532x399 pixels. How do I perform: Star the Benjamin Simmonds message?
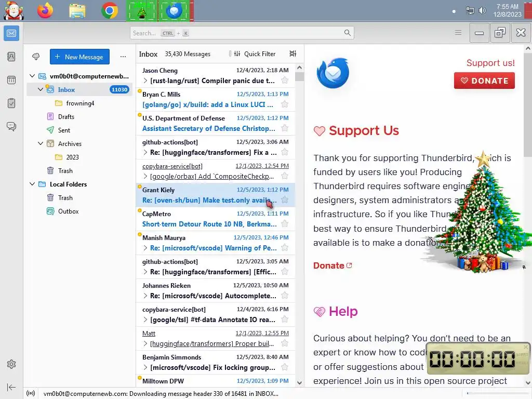coord(285,367)
